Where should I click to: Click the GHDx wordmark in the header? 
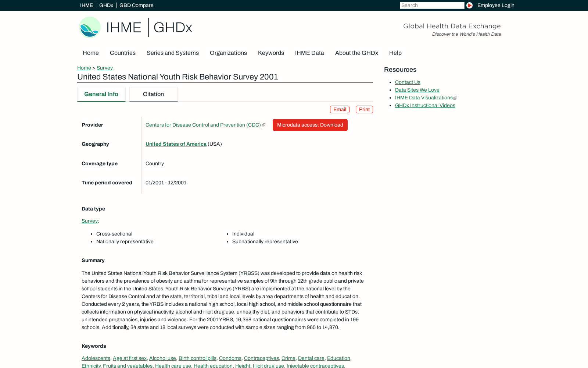pos(173,28)
